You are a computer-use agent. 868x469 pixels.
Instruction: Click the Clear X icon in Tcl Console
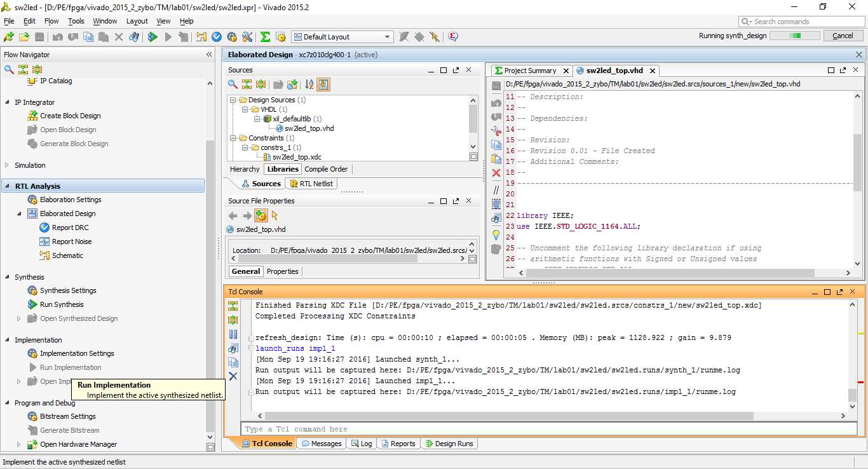(x=233, y=376)
